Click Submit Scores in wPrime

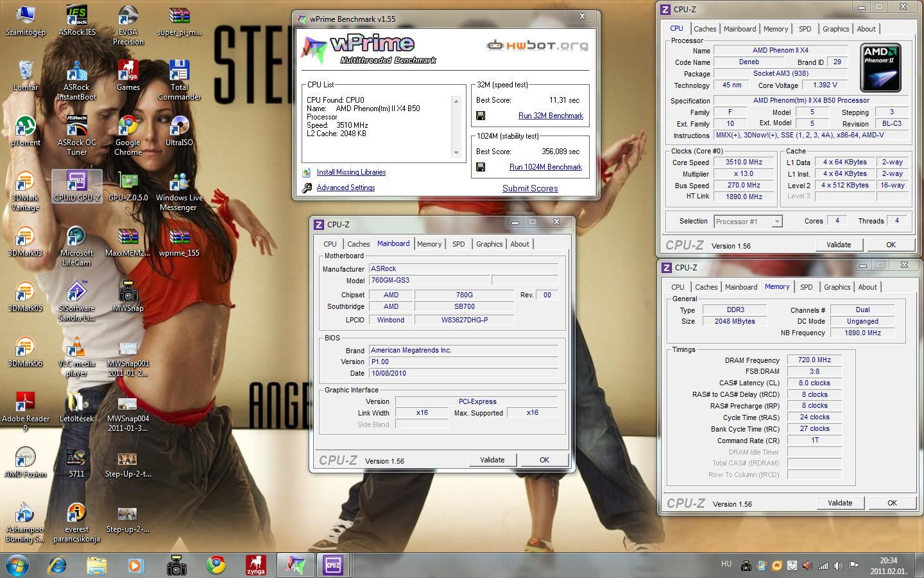click(530, 188)
